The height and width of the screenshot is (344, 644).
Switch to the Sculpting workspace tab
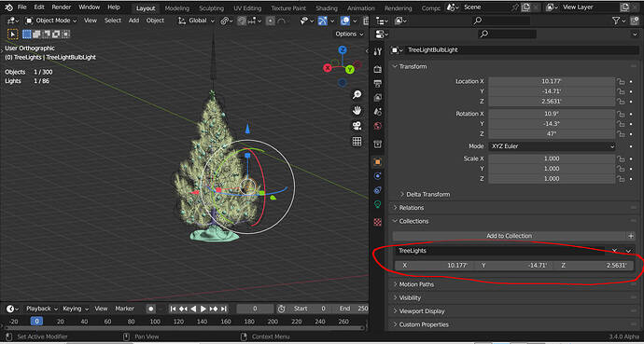pos(211,8)
